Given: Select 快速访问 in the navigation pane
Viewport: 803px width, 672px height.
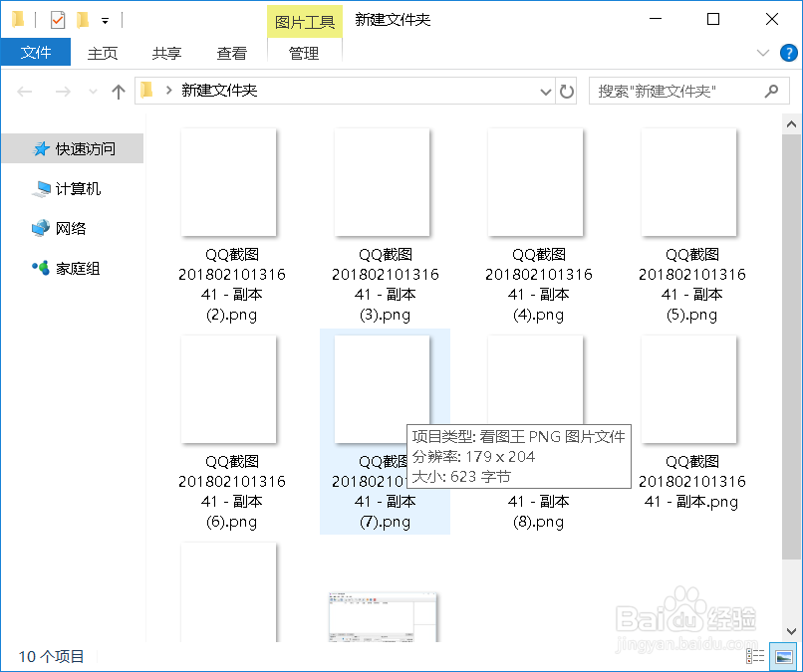Looking at the screenshot, I should (x=73, y=148).
